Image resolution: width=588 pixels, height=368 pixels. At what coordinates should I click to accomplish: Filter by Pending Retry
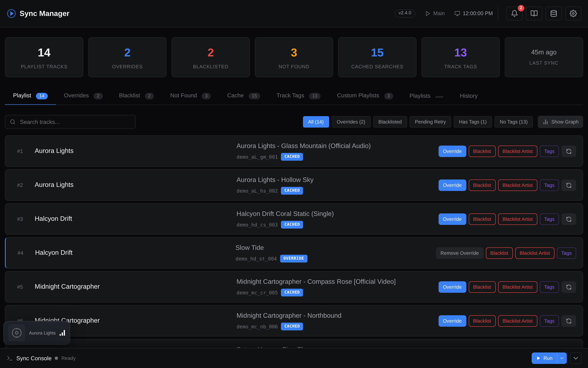[430, 122]
